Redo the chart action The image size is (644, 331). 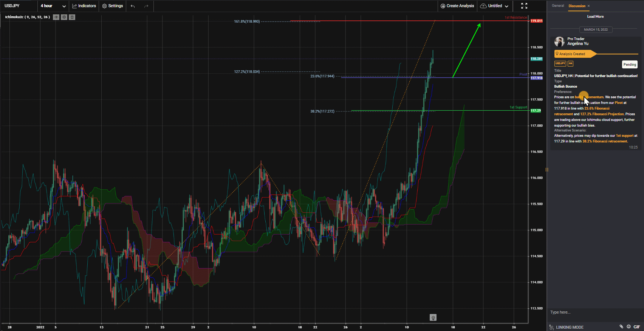click(x=146, y=6)
